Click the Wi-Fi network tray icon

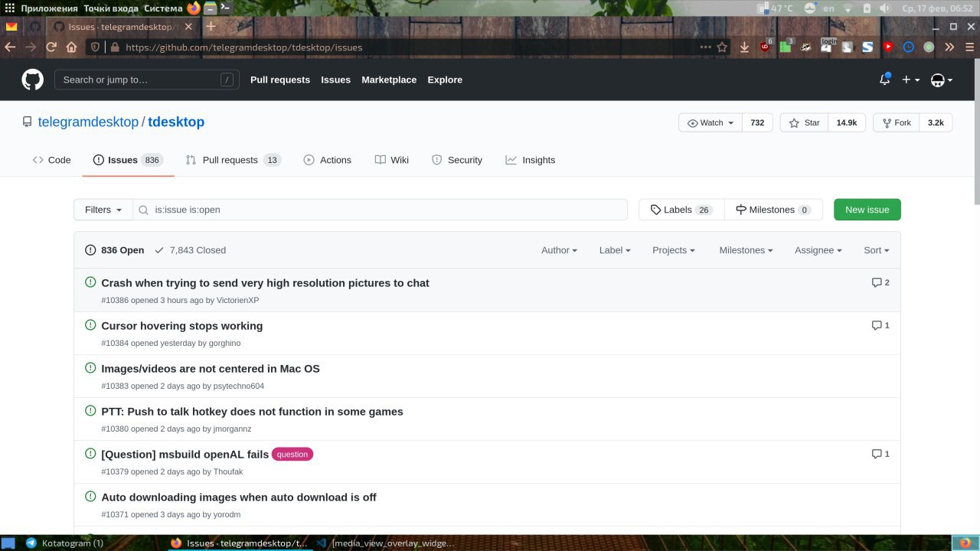click(848, 8)
